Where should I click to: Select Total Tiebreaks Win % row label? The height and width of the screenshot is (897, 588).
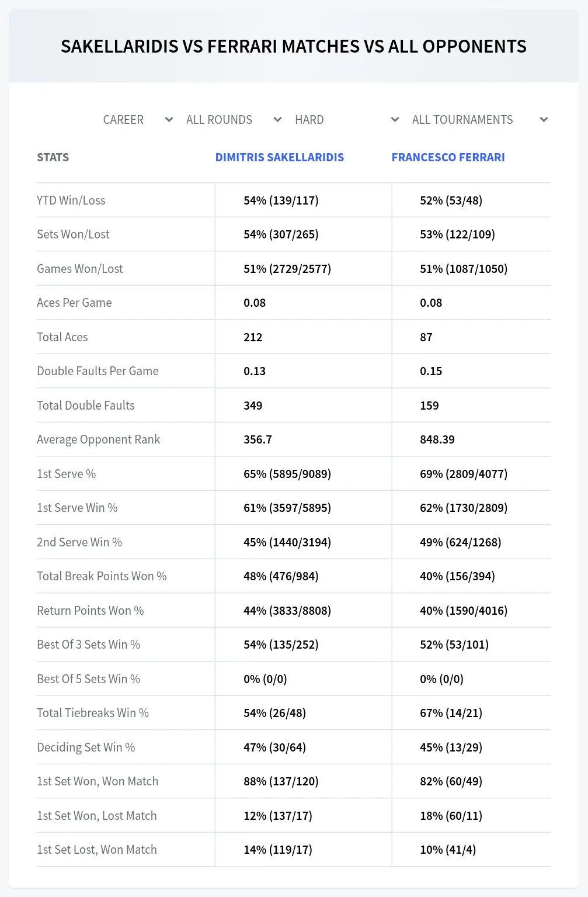click(x=93, y=713)
